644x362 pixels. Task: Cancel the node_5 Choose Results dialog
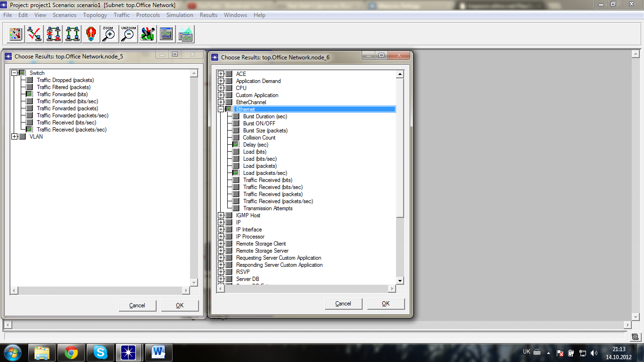point(137,305)
